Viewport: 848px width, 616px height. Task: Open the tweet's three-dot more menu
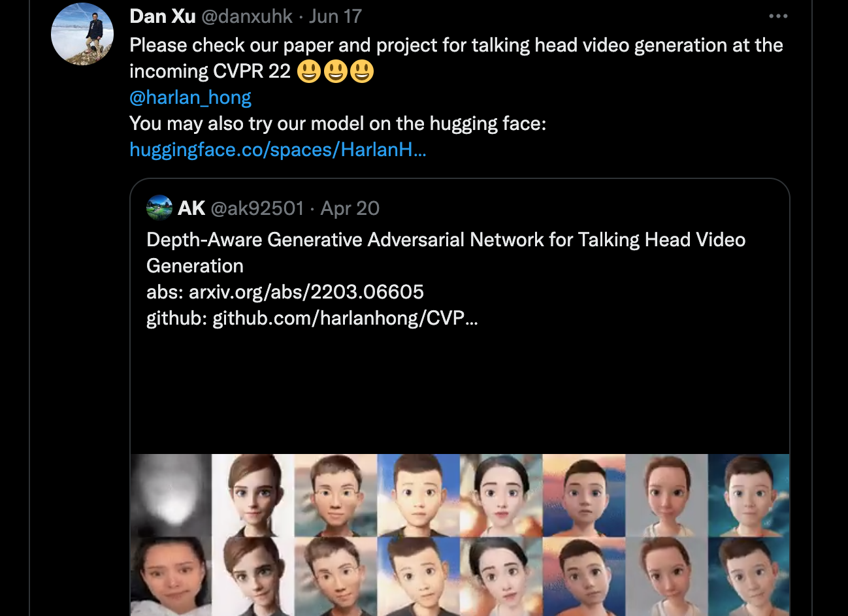pyautogui.click(x=778, y=16)
